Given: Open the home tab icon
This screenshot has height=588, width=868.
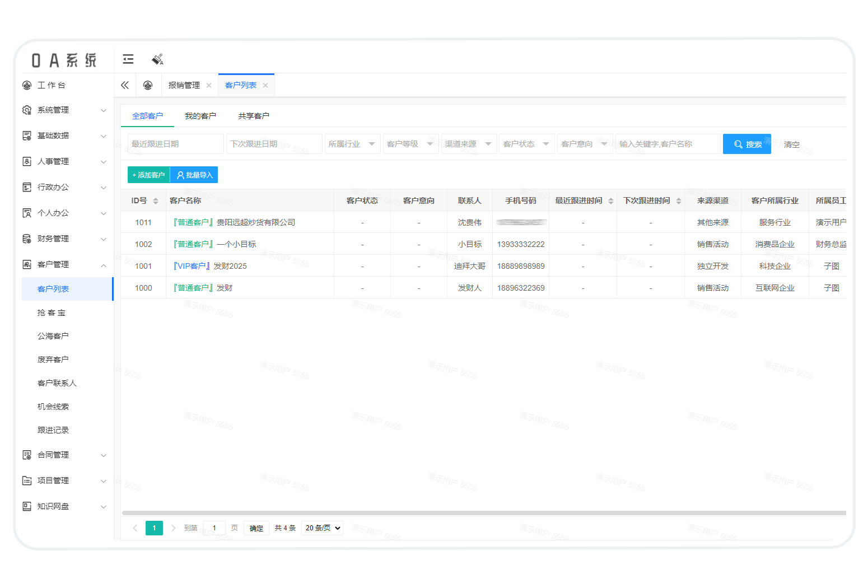Looking at the screenshot, I should pyautogui.click(x=148, y=85).
